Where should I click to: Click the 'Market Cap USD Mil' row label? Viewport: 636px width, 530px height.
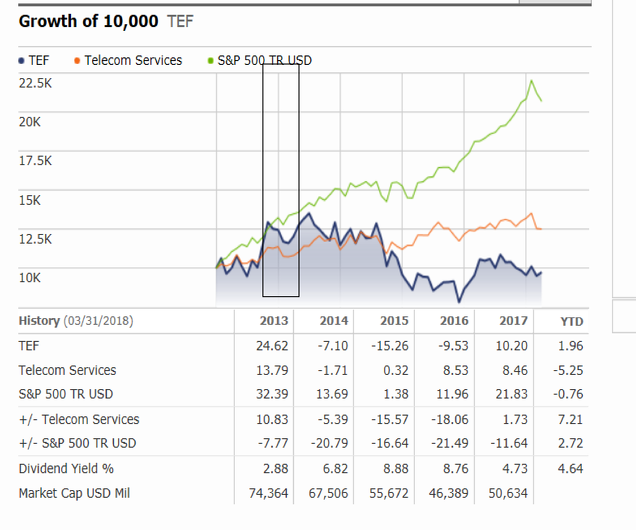point(74,494)
